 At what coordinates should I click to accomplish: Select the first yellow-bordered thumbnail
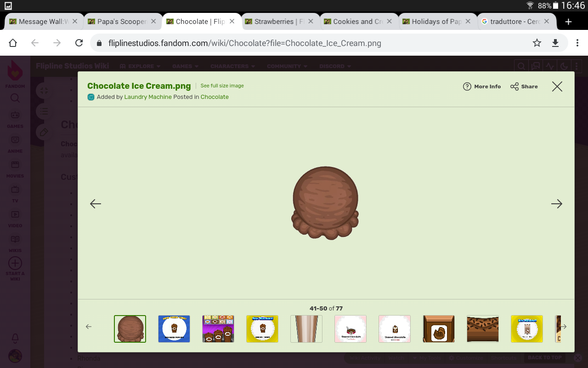tap(262, 329)
